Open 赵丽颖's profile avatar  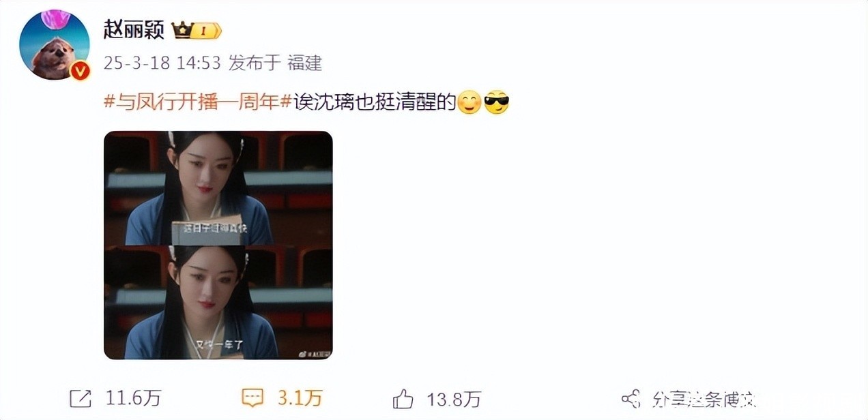[x=55, y=46]
